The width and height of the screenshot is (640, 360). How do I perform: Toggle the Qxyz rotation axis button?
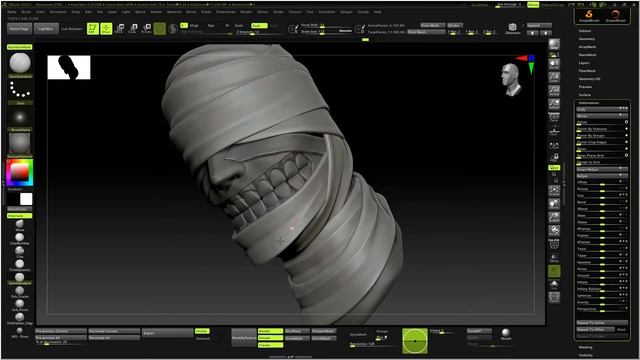pos(554,168)
